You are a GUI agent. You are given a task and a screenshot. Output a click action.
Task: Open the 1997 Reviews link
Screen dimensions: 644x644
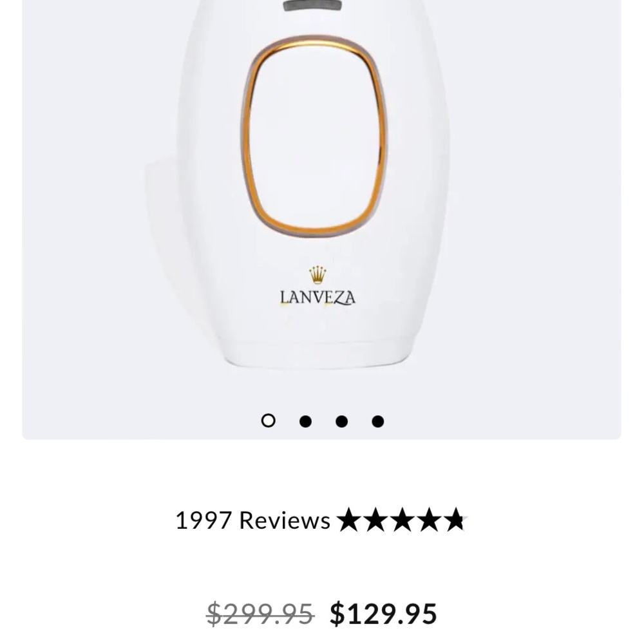253,518
